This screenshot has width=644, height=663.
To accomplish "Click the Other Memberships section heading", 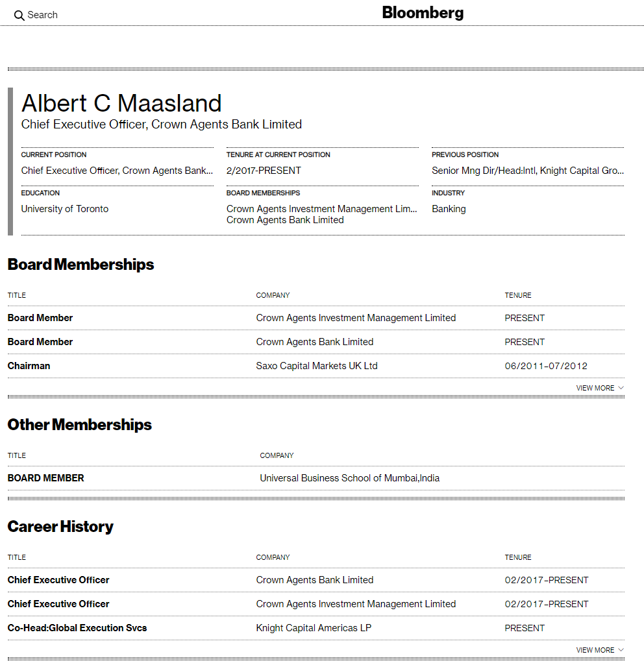I will pos(80,424).
